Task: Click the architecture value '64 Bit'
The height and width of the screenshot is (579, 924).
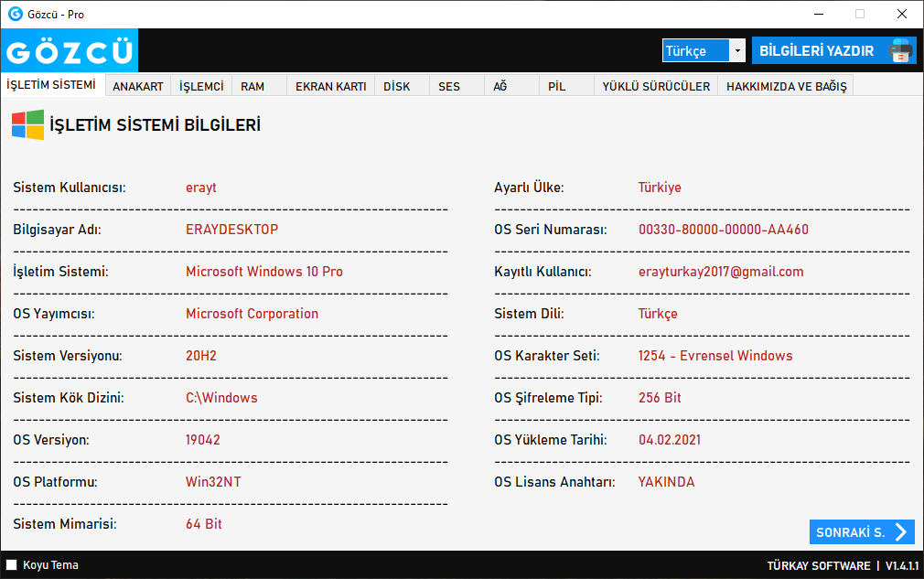Action: [x=204, y=523]
